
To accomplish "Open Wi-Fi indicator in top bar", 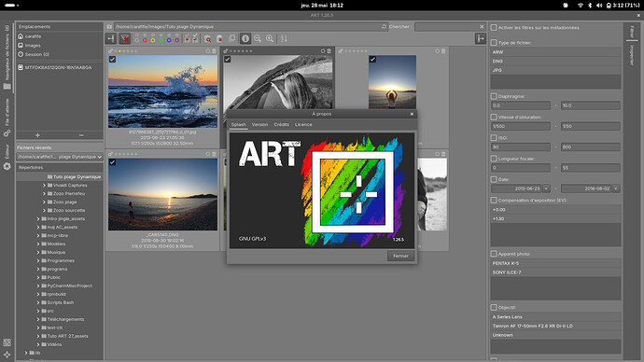I will (581, 6).
